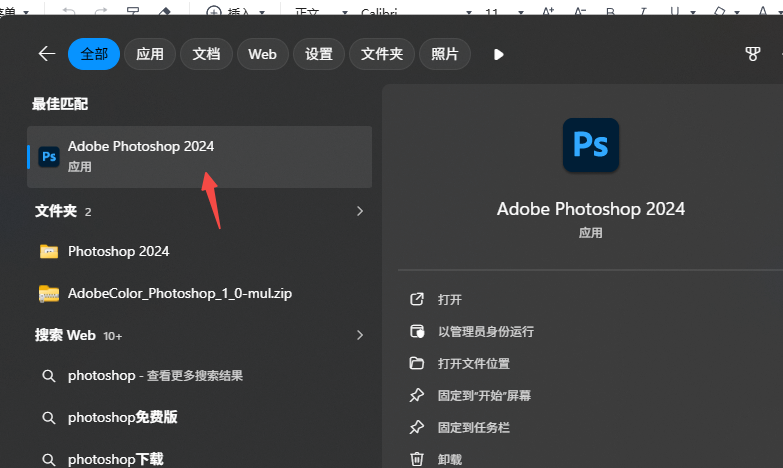
Task: Open the 正文 style dropdown in the document toolbar
Action: pyautogui.click(x=345, y=12)
